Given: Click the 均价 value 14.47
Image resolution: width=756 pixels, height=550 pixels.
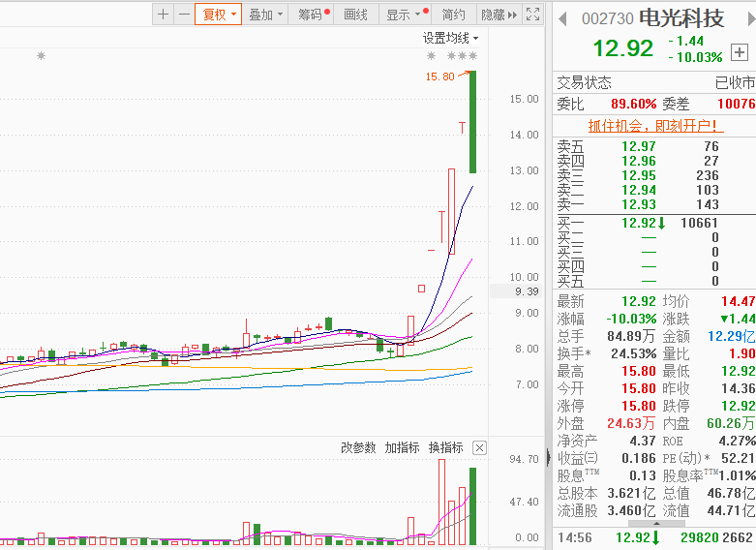Looking at the screenshot, I should pos(738,301).
